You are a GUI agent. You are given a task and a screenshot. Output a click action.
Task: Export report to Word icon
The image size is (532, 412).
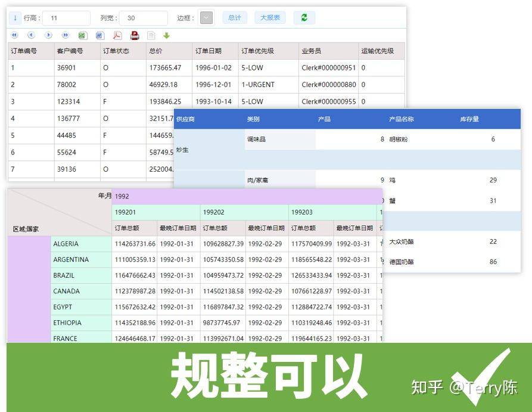pos(99,35)
